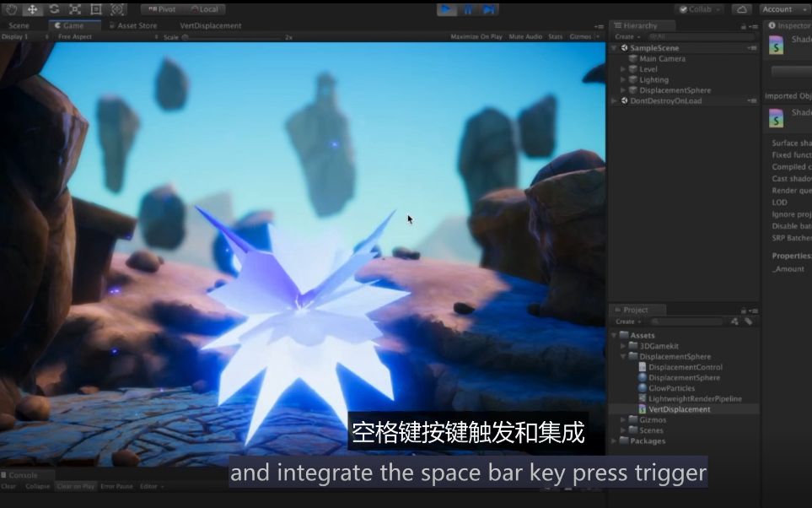
Task: Click the padlock icon in the Inspector
Action: (x=809, y=25)
